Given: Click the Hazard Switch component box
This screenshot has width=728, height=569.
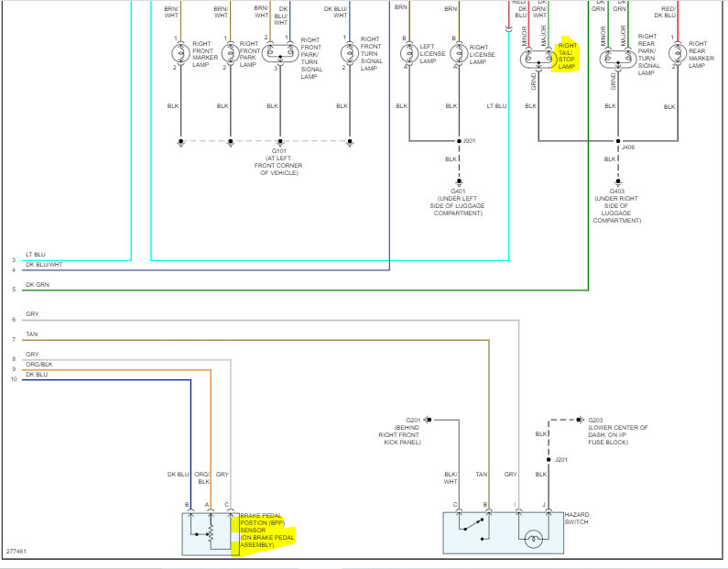Looking at the screenshot, I should click(504, 532).
